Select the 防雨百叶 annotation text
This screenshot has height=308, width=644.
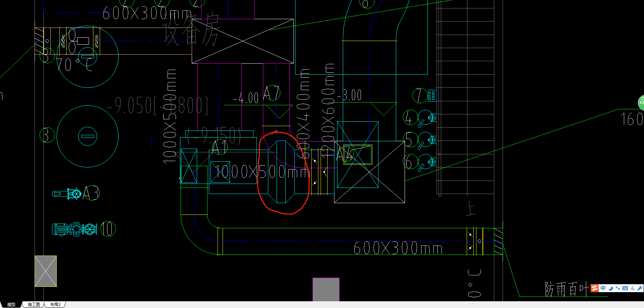click(567, 289)
